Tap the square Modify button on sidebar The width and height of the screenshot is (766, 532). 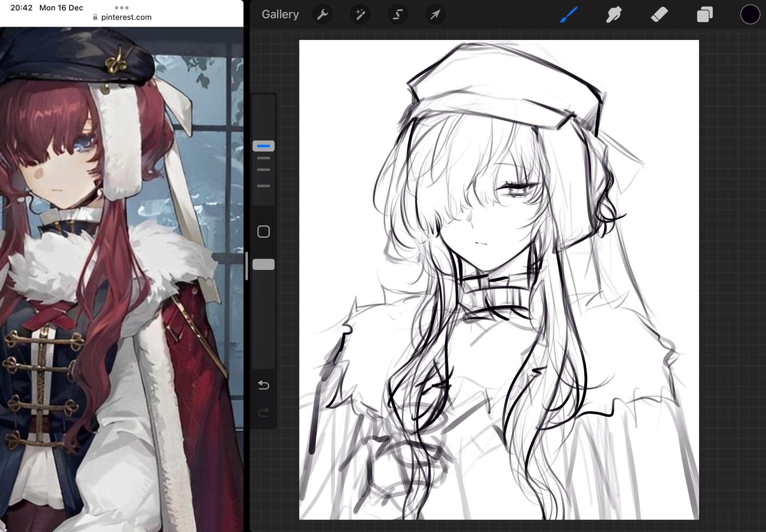click(x=264, y=232)
